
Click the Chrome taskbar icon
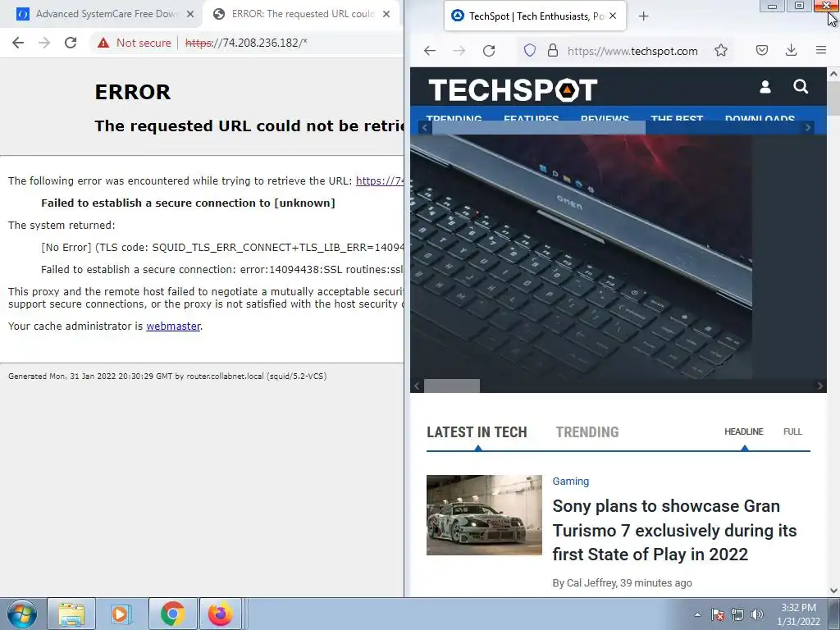pos(172,614)
